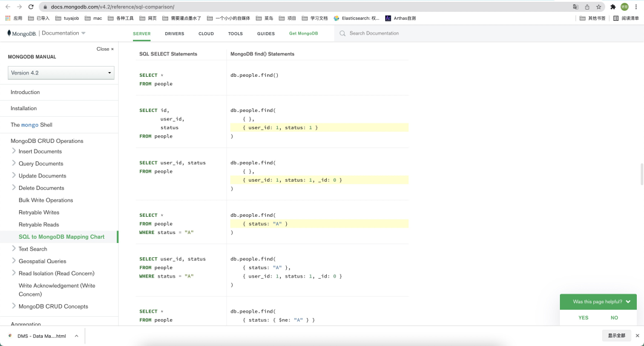644x346 pixels.
Task: Open the Version 4.2 dropdown
Action: tap(60, 71)
